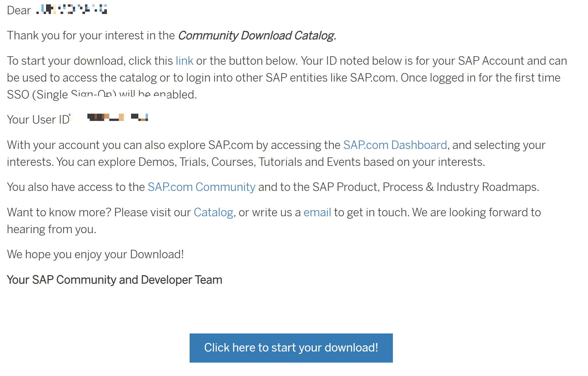The height and width of the screenshot is (376, 588).
Task: Click 'Your SAP Community and Developer Team' signature
Action: click(114, 280)
